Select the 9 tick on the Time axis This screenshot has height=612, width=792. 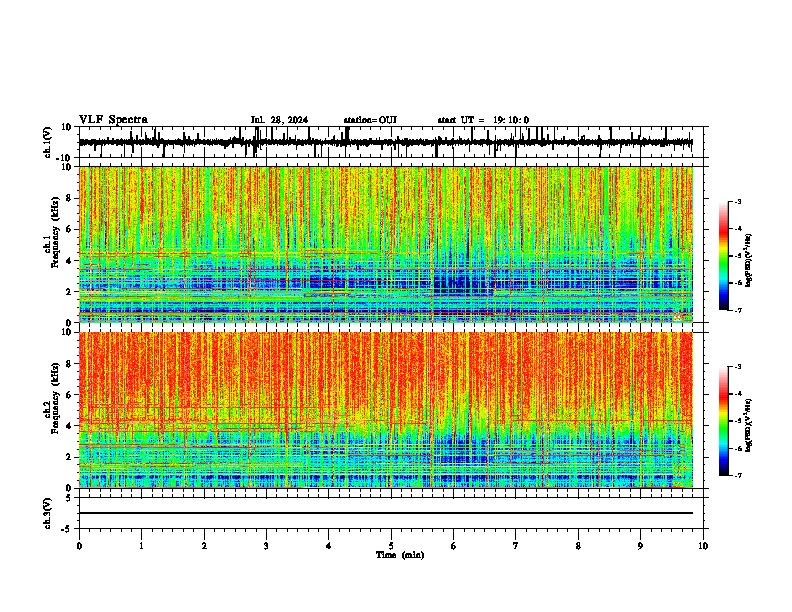point(640,546)
